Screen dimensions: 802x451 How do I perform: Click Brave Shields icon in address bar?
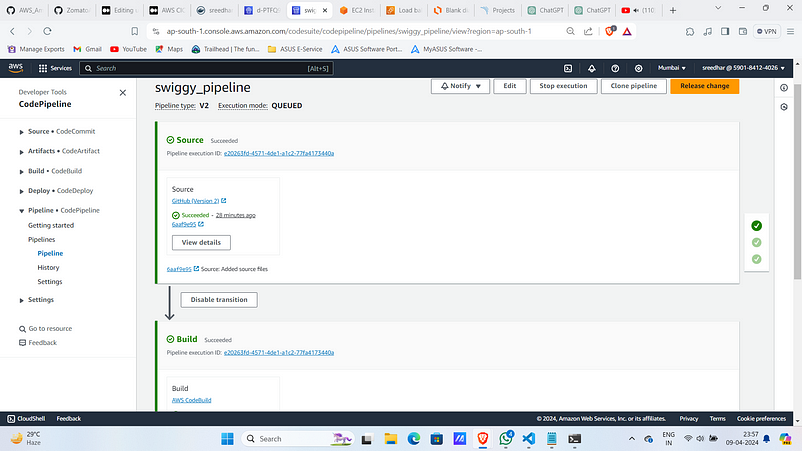(609, 31)
